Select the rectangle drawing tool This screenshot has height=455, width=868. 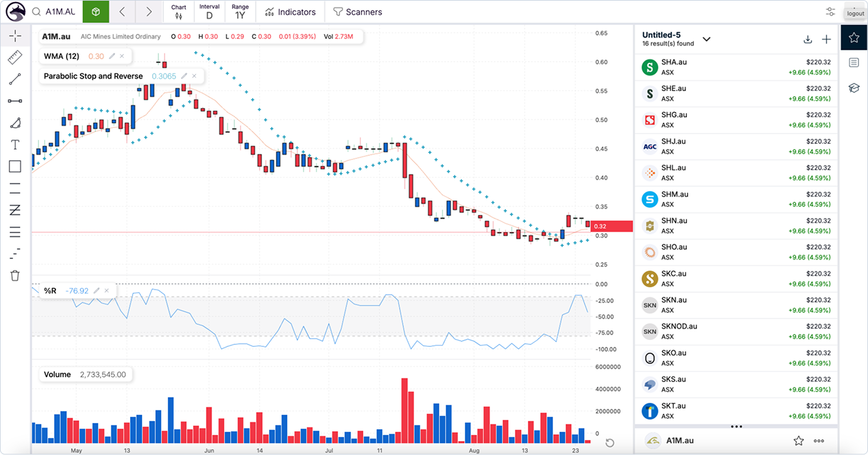click(14, 166)
